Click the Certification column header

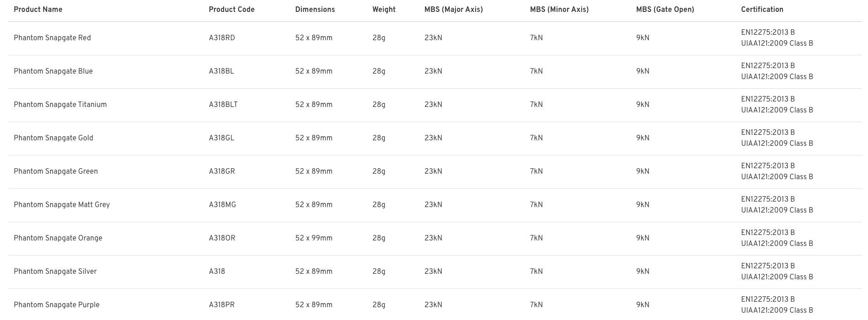pyautogui.click(x=762, y=10)
